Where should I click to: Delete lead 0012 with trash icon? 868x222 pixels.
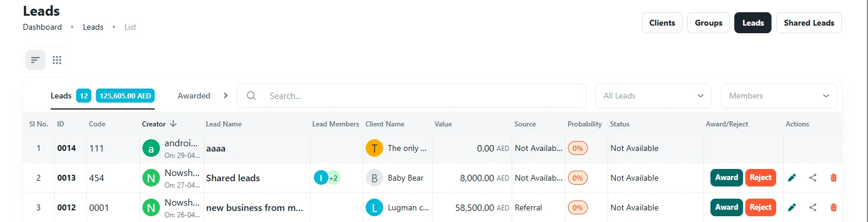pos(834,207)
